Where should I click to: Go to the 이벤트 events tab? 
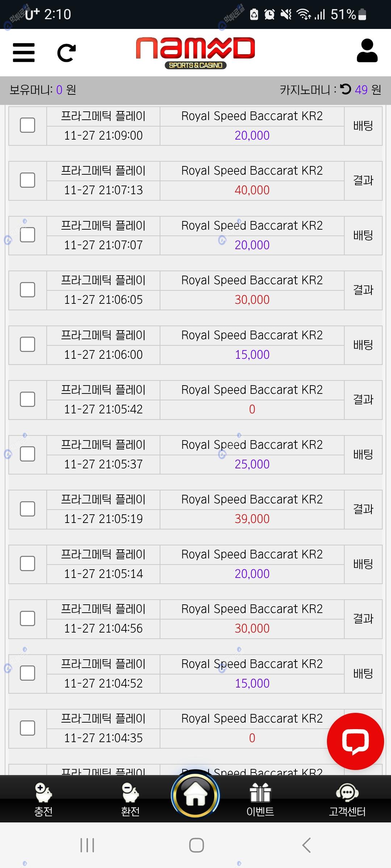(260, 800)
